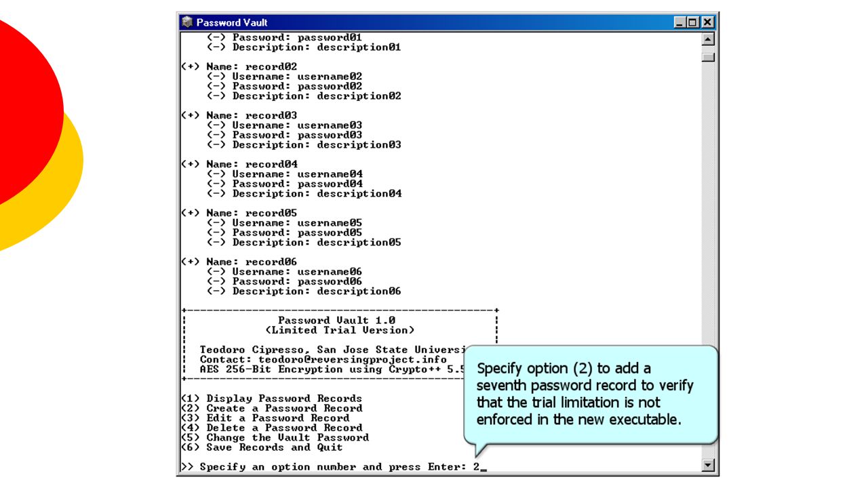Image resolution: width=868 pixels, height=488 pixels.
Task: Click the text 'Description: description02'
Action: tap(317, 96)
